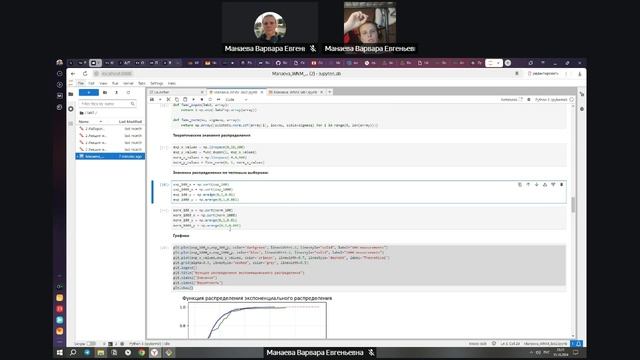Interrupt the kernel with the stop icon
640x360 pixels.
[202, 100]
